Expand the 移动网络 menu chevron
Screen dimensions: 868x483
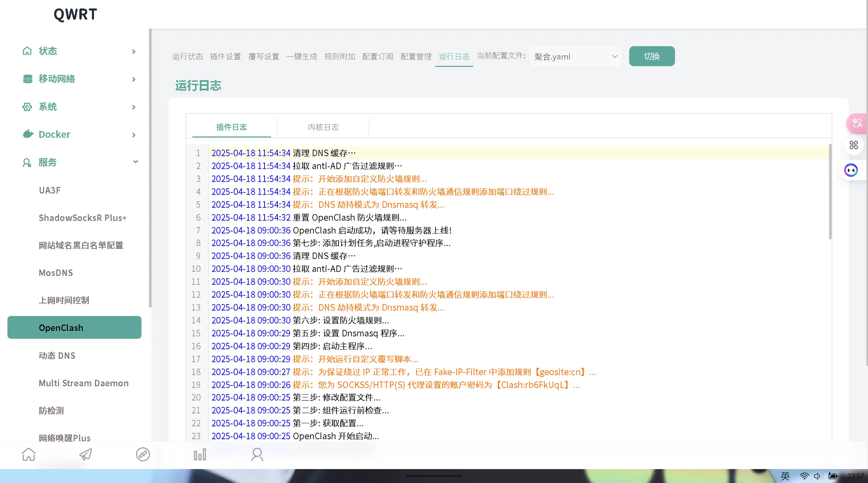(x=134, y=79)
